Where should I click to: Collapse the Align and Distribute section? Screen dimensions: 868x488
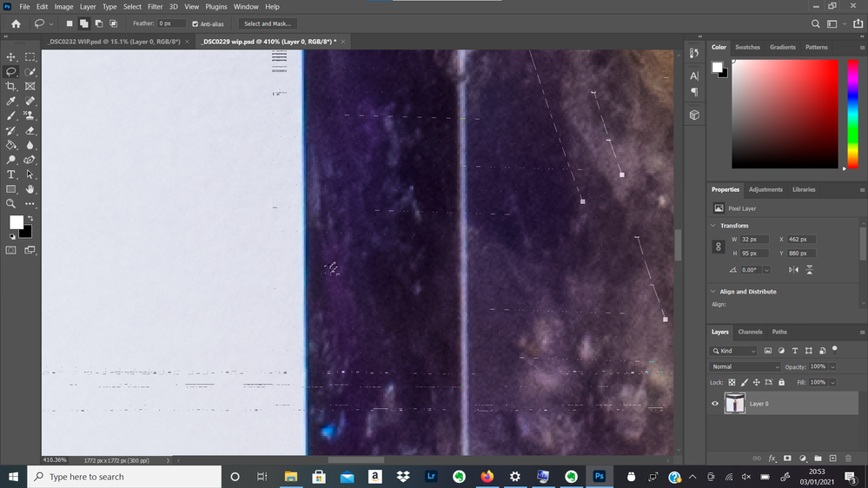tap(713, 292)
